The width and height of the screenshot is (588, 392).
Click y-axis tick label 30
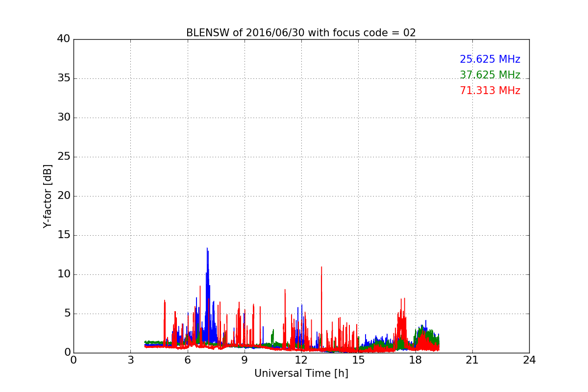(x=64, y=118)
